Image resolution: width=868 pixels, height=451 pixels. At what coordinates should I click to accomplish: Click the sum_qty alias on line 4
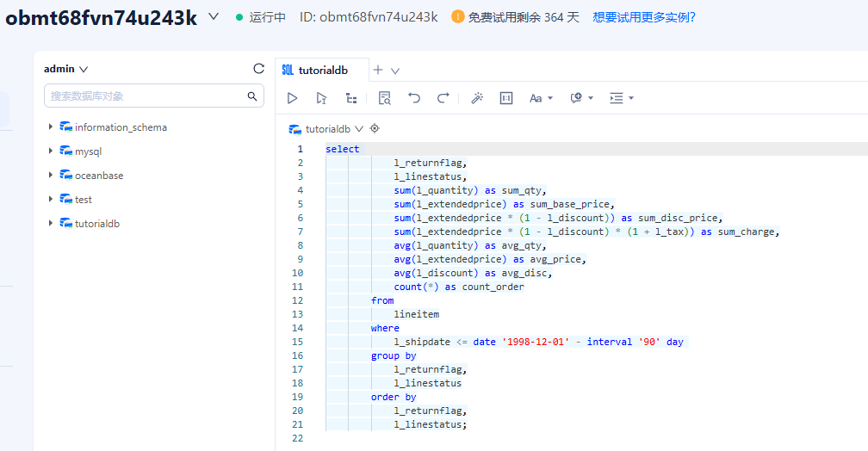click(x=522, y=190)
